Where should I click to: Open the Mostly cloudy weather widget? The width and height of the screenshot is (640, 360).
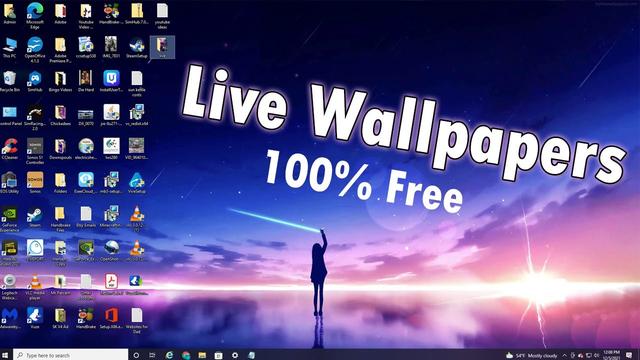click(531, 356)
